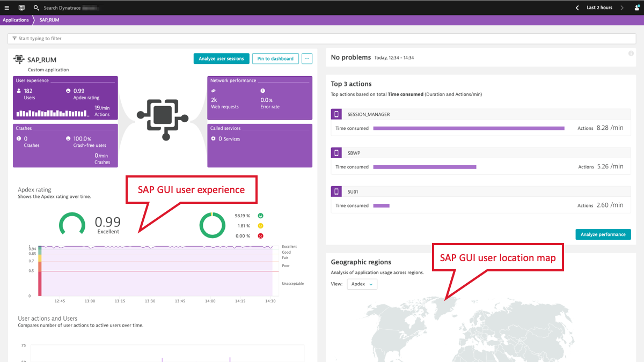Select the SAP_RUM breadcrumb
The height and width of the screenshot is (362, 644).
49,20
